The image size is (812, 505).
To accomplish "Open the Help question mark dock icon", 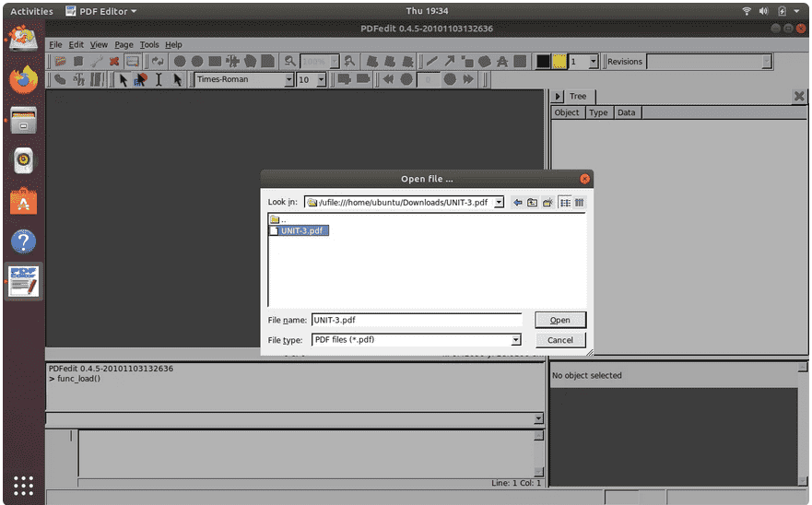I will [x=23, y=241].
